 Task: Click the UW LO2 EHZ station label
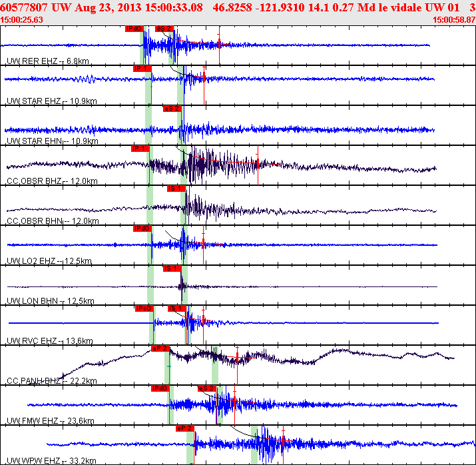pos(49,261)
